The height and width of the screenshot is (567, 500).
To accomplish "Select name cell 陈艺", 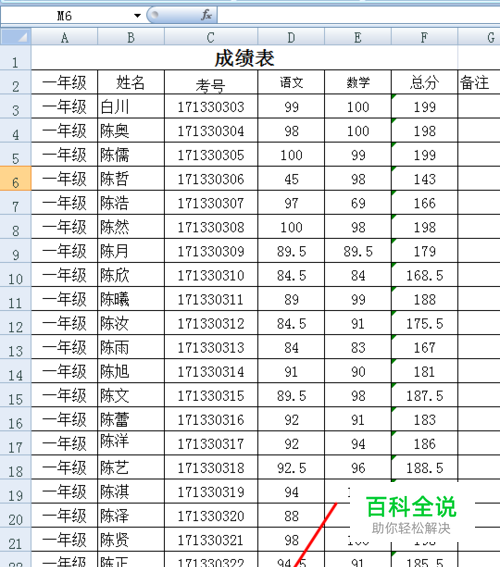I will point(131,467).
